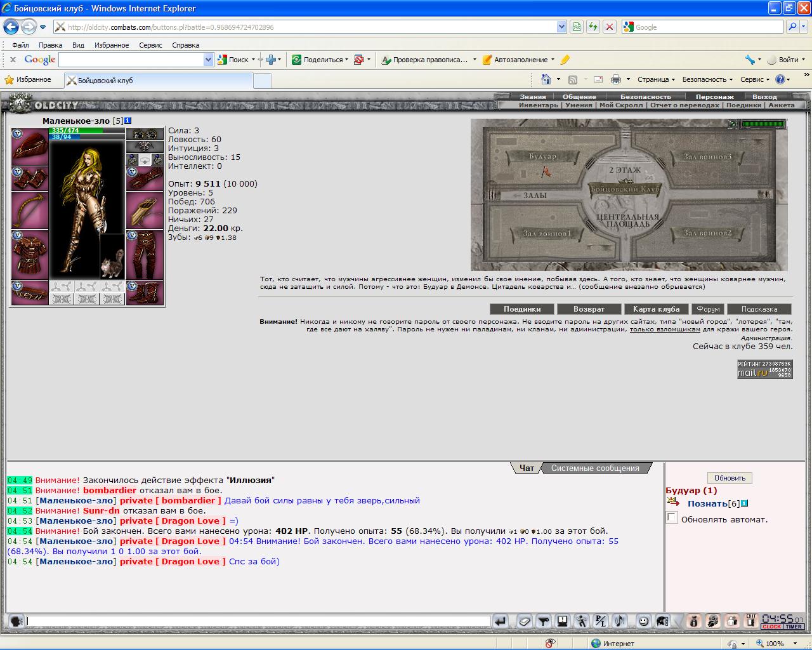Screen dimensions: 812x650
Task: Click the Поединки button below the map
Action: (x=522, y=309)
